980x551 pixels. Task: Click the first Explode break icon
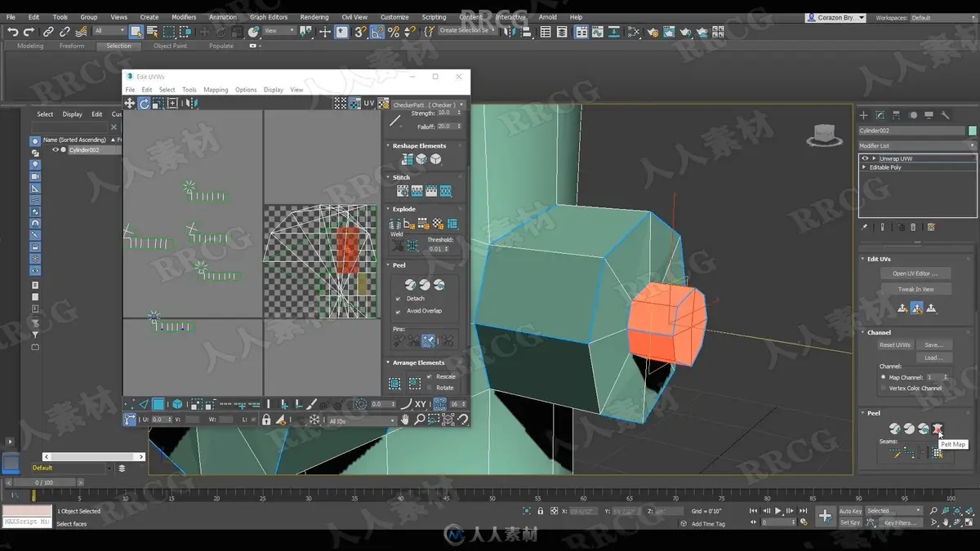click(395, 223)
